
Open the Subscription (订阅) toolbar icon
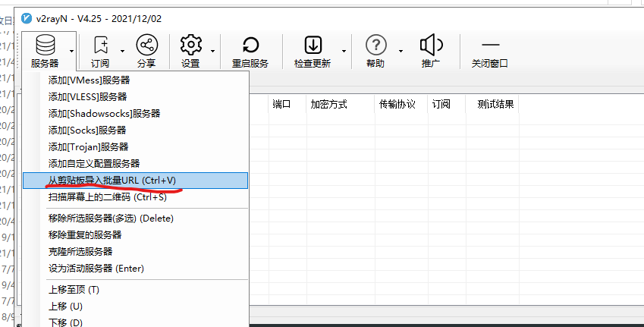(x=100, y=46)
